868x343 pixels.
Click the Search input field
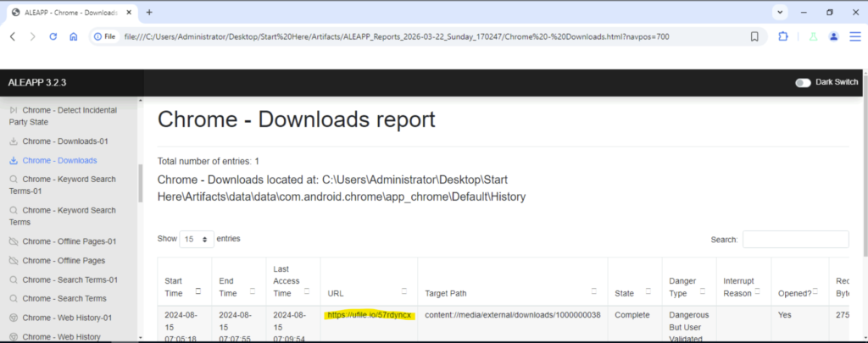click(x=795, y=240)
